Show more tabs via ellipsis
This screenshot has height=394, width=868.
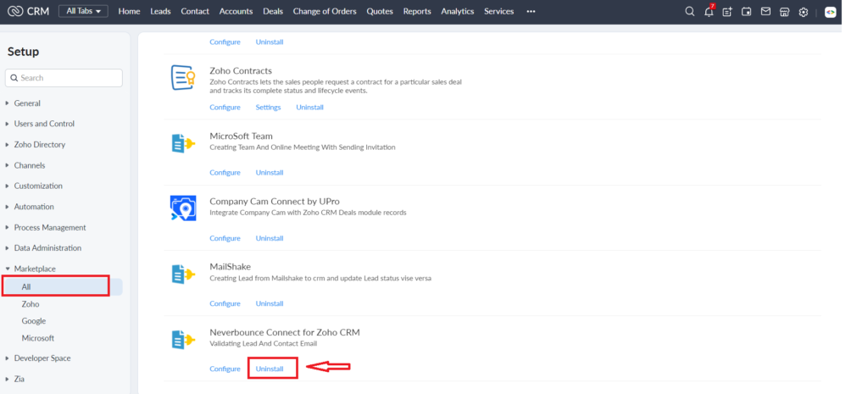point(531,11)
